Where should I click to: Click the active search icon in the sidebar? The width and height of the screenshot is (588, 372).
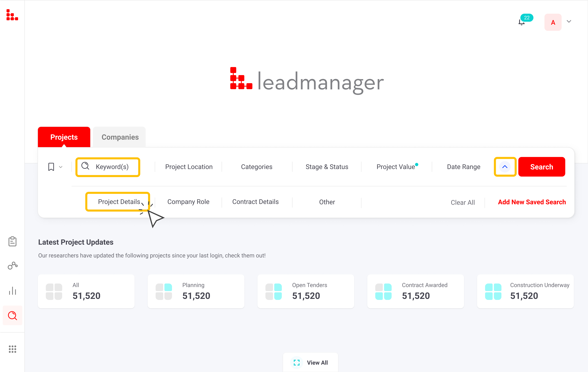[x=13, y=316]
